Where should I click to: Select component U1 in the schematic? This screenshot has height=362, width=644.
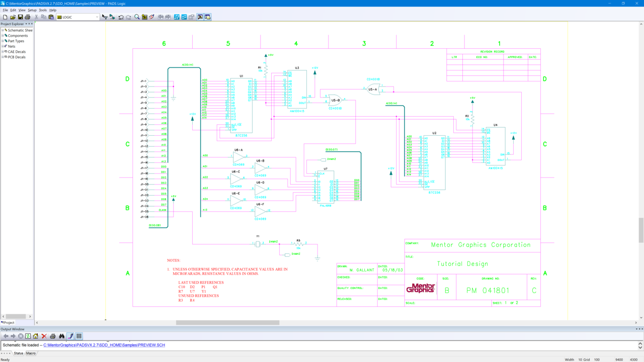pyautogui.click(x=241, y=105)
